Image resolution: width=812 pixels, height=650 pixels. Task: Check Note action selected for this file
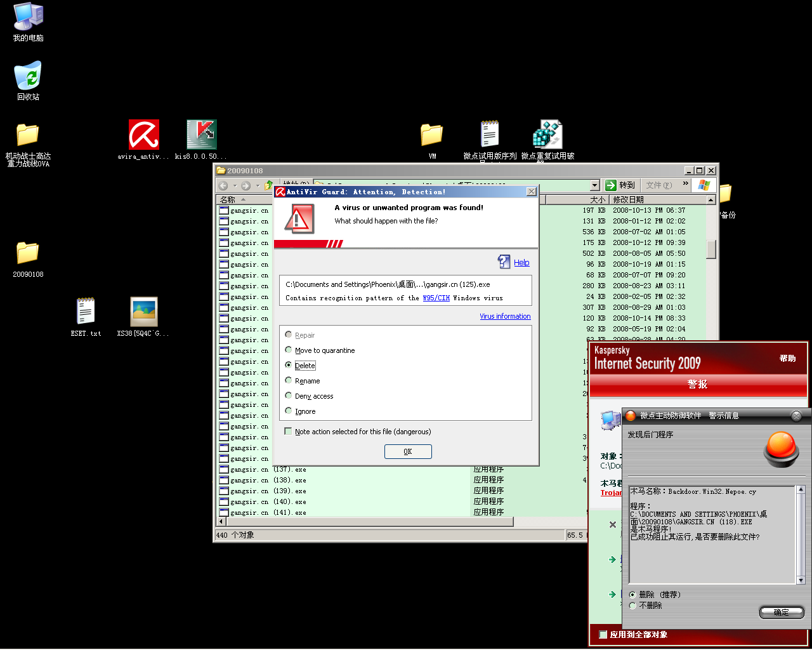[289, 431]
